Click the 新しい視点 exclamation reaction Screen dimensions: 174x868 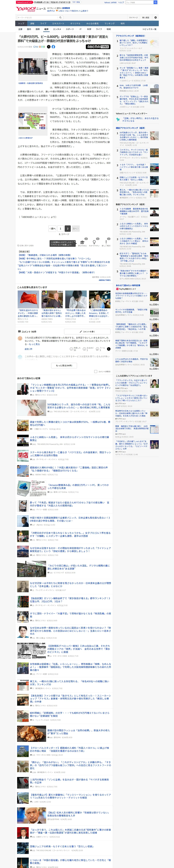point(106,243)
